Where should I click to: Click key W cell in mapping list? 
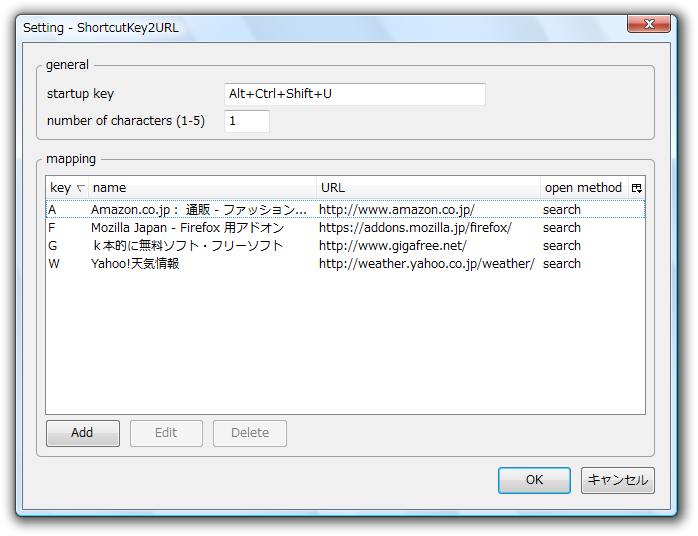pos(54,264)
